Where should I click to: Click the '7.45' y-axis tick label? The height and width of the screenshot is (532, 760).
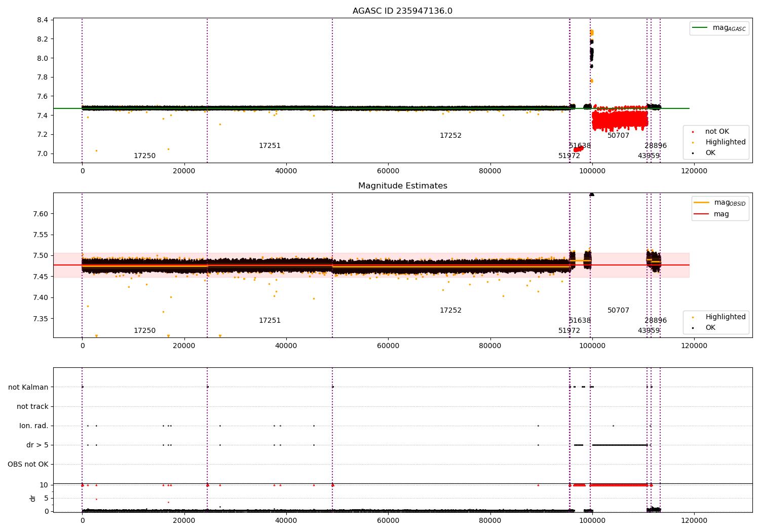[41, 277]
